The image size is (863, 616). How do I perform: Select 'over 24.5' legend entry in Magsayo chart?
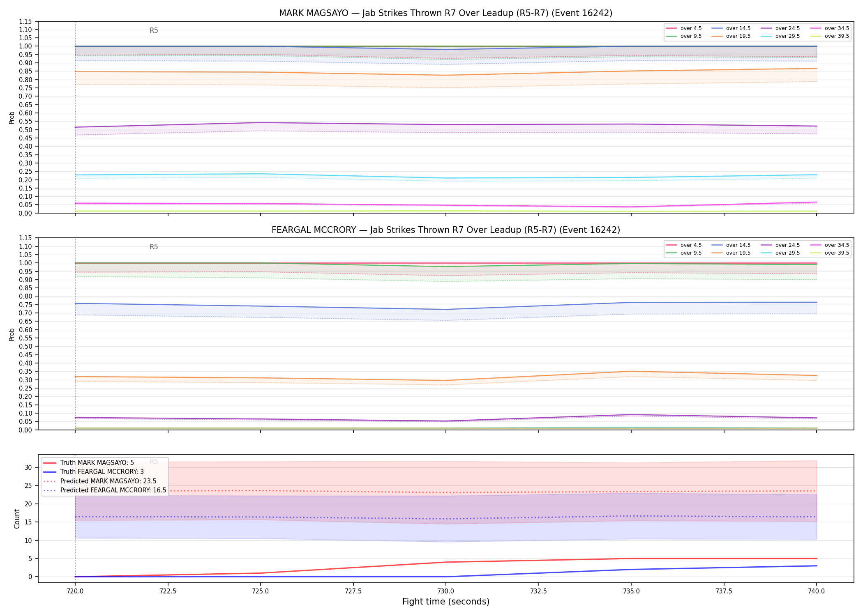pyautogui.click(x=780, y=28)
